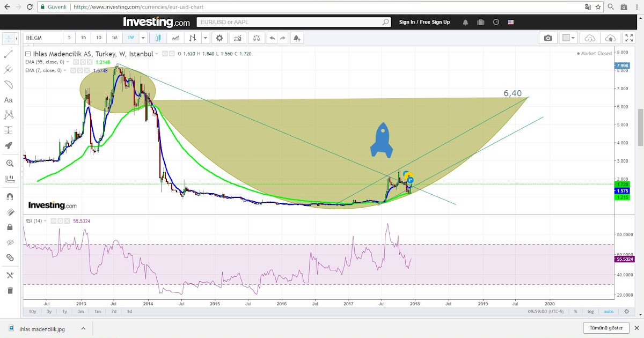644x338 pixels.
Task: Open dropdown next to Ihlas Madencilik title
Action: [x=157, y=54]
